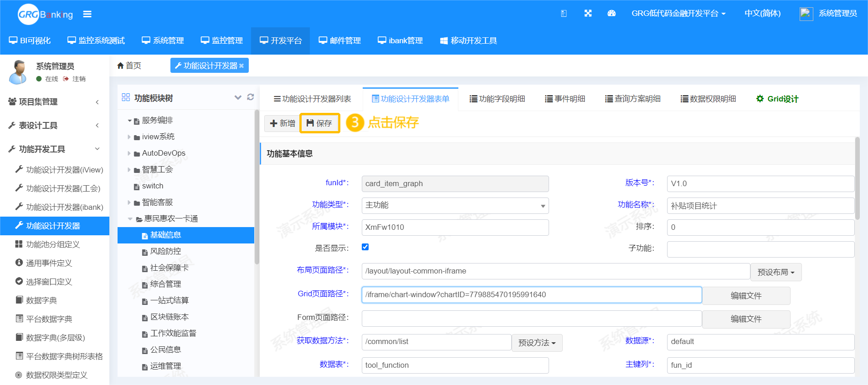868x385 pixels.
Task: Collapse the 功能开发工具 sidebar section
Action: coord(55,149)
